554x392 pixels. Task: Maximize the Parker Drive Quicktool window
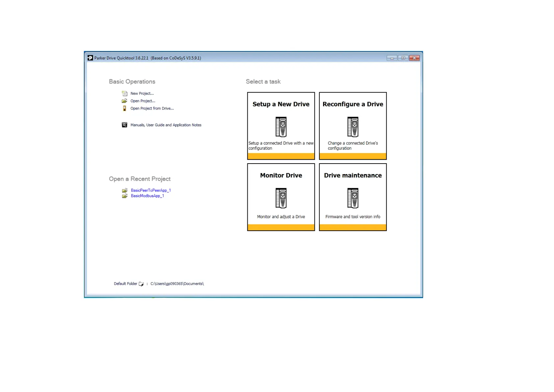(403, 58)
